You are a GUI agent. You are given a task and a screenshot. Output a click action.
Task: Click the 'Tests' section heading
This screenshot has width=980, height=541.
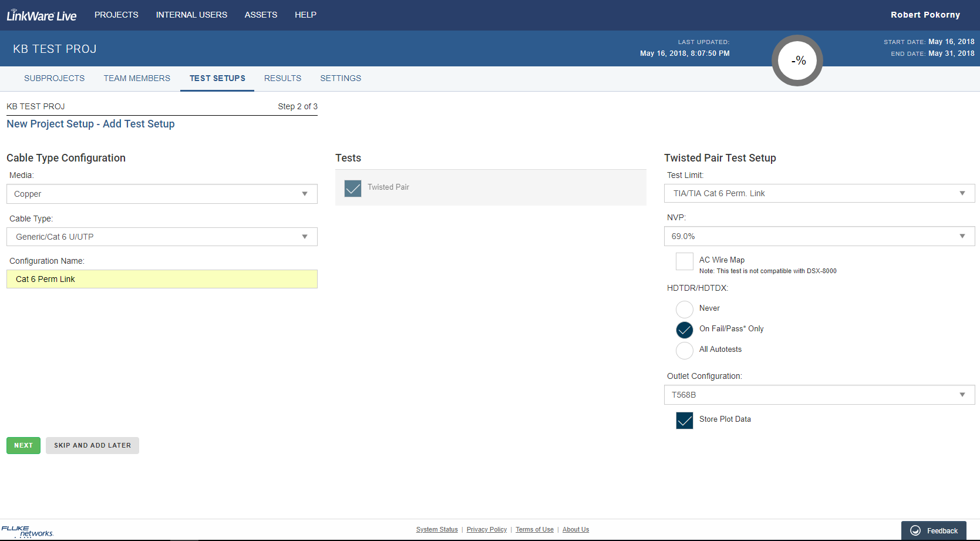pos(348,158)
